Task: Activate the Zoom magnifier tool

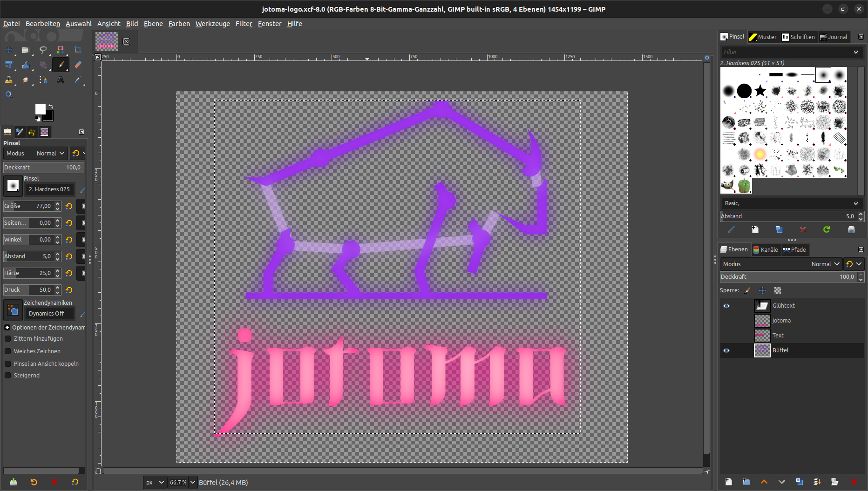Action: 9,95
